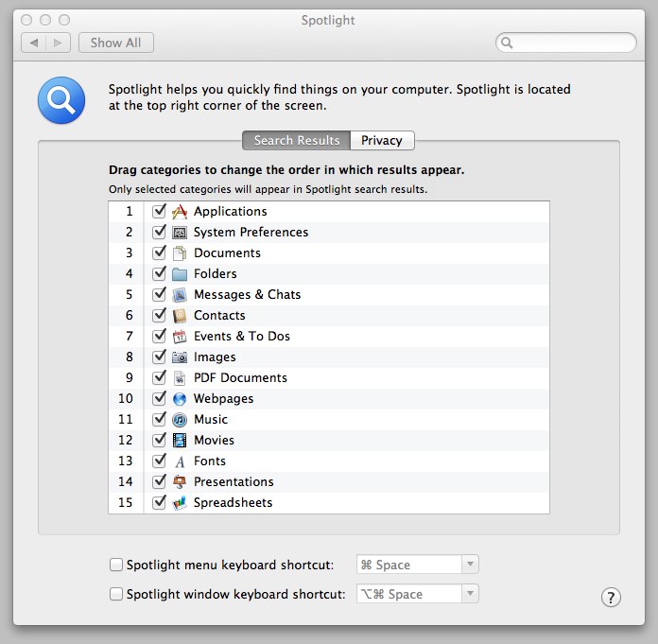The image size is (658, 644).
Task: Select the Documents row label
Action: pyautogui.click(x=228, y=252)
